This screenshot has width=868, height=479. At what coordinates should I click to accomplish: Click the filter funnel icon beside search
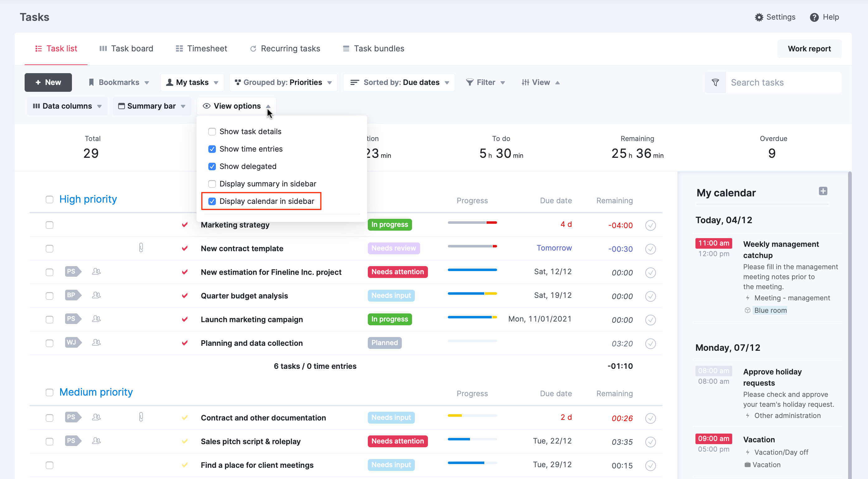click(x=715, y=82)
